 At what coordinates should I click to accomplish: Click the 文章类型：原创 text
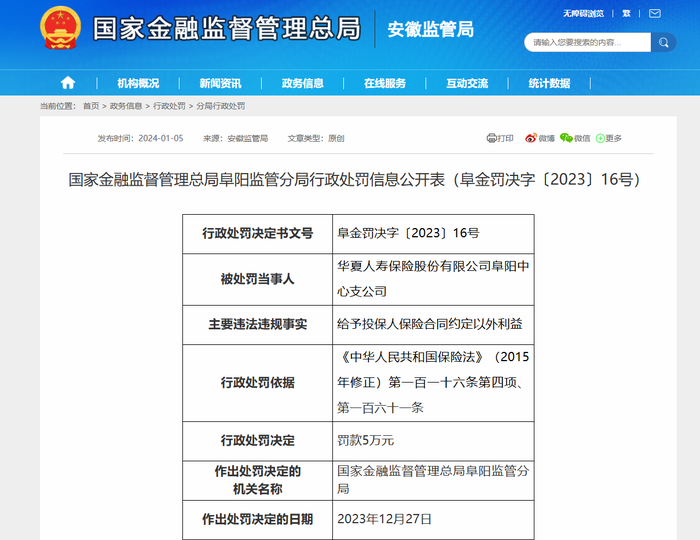316,138
